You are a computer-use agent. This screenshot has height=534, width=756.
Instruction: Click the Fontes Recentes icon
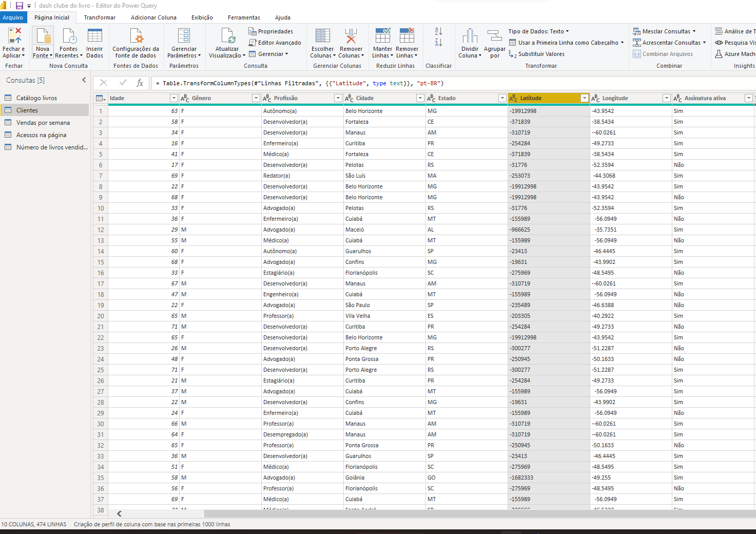68,36
